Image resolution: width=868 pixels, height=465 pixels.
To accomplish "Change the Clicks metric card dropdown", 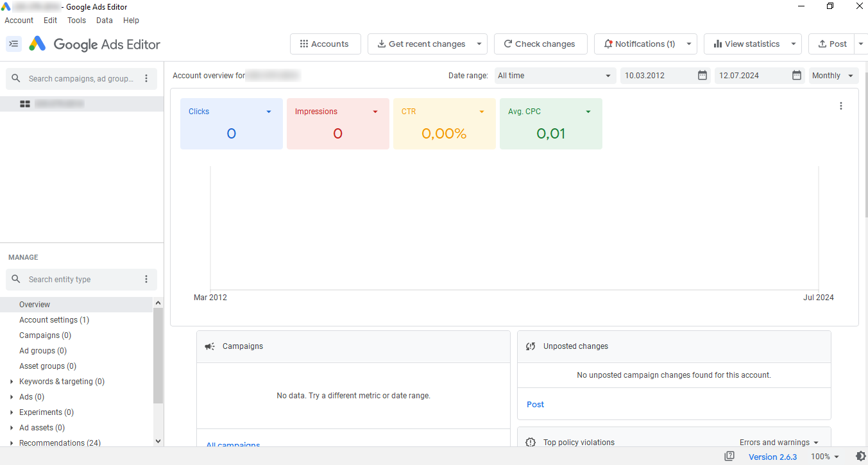I will tap(269, 112).
